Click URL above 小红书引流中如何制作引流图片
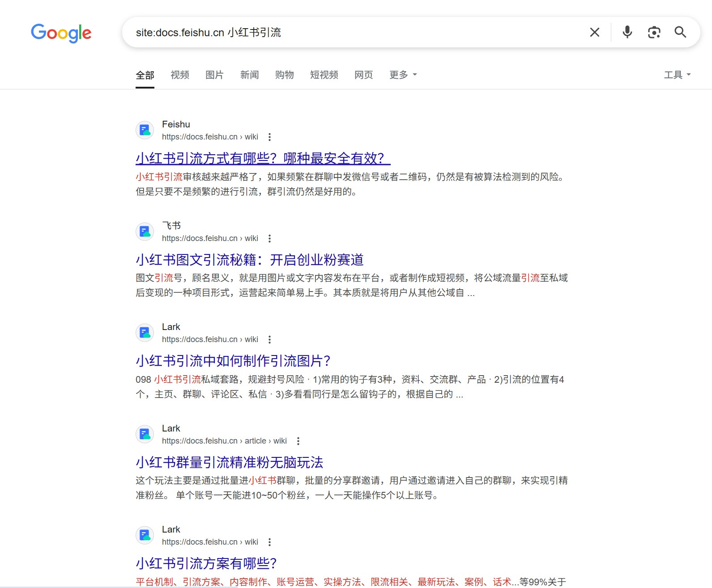This screenshot has height=588, width=712. [x=210, y=339]
